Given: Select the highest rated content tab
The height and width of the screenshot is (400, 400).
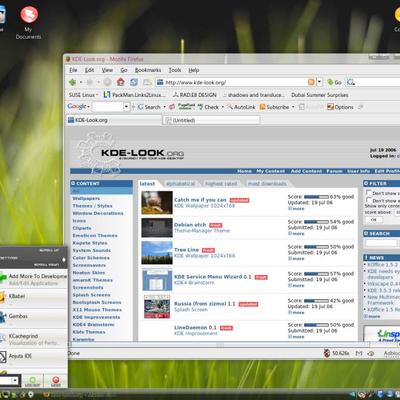Looking at the screenshot, I should tap(221, 184).
